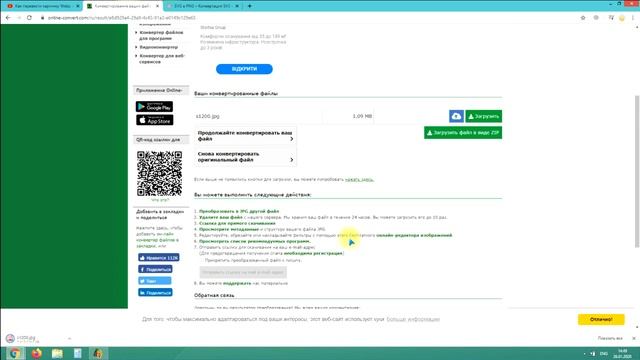This screenshot has height=360, width=640.
Task: Open Ссылка для прямого скачивания link
Action: click(x=237, y=223)
